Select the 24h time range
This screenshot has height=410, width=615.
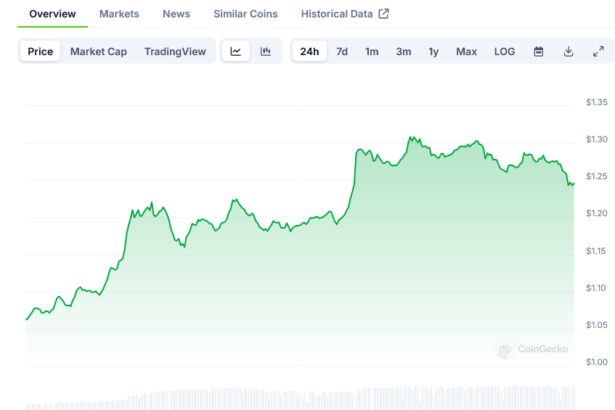point(309,51)
